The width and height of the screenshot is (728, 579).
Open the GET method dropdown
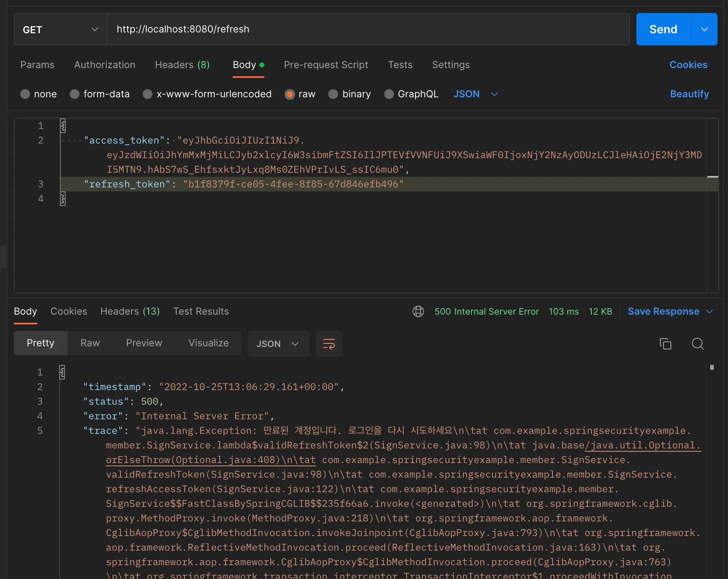(x=61, y=30)
